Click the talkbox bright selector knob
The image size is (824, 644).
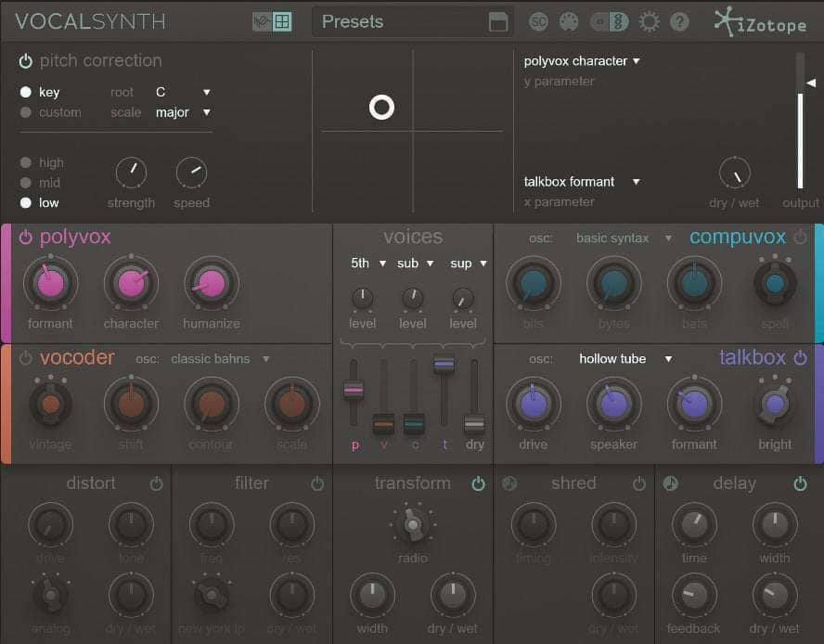[775, 404]
